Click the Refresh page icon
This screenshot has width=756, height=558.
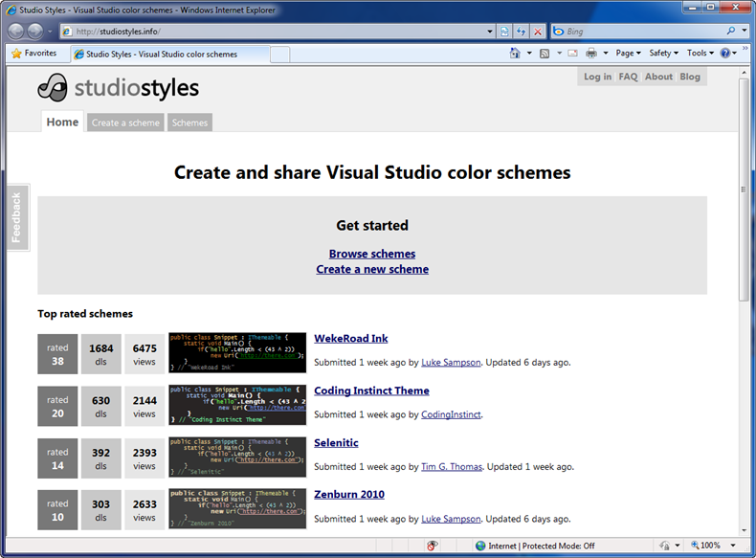click(x=522, y=32)
